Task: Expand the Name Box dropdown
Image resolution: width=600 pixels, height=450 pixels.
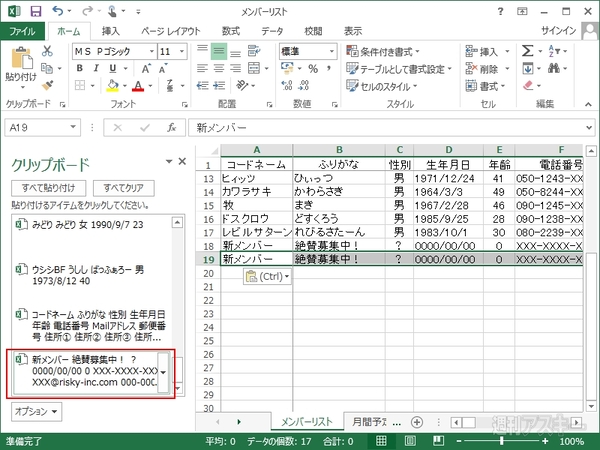Action: (x=73, y=127)
